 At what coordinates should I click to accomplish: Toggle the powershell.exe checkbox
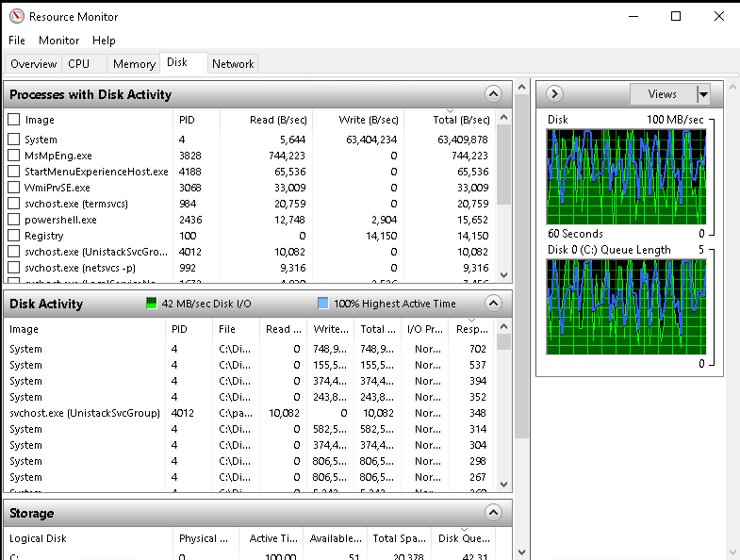(x=14, y=220)
